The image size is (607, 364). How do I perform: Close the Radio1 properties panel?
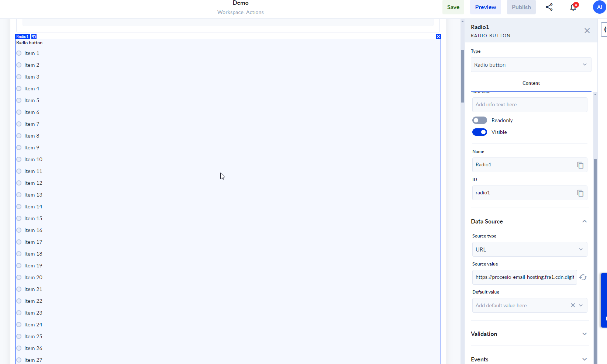[587, 31]
